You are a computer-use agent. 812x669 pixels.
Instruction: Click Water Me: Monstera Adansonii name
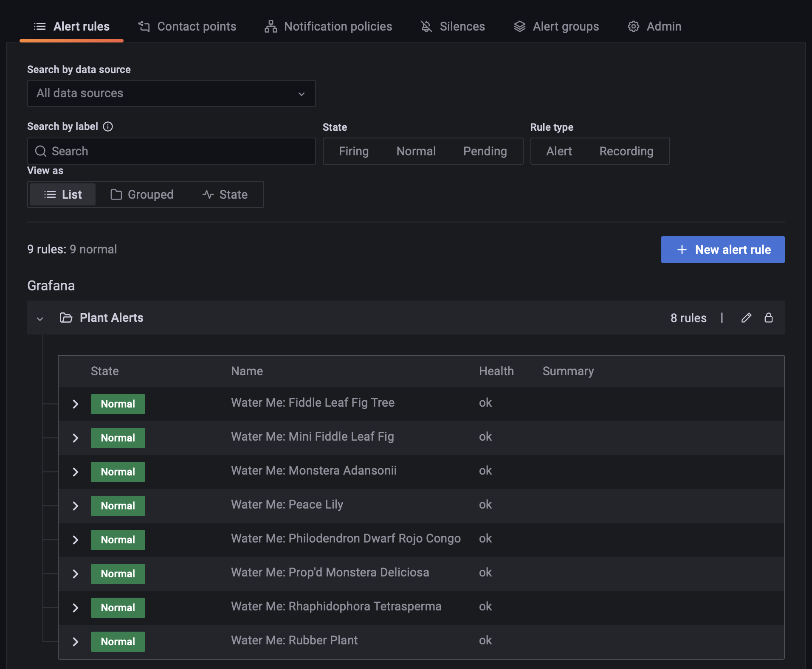tap(313, 470)
